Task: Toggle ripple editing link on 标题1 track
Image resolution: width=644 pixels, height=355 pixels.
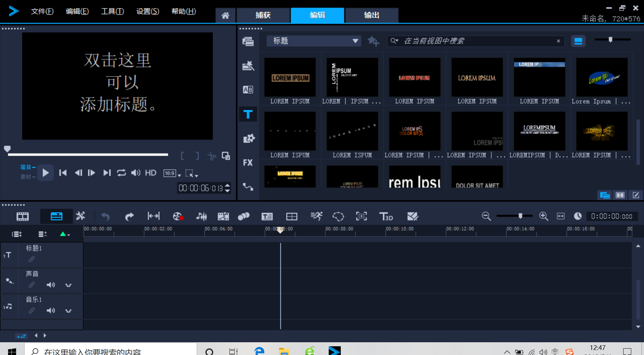Action: 32,259
